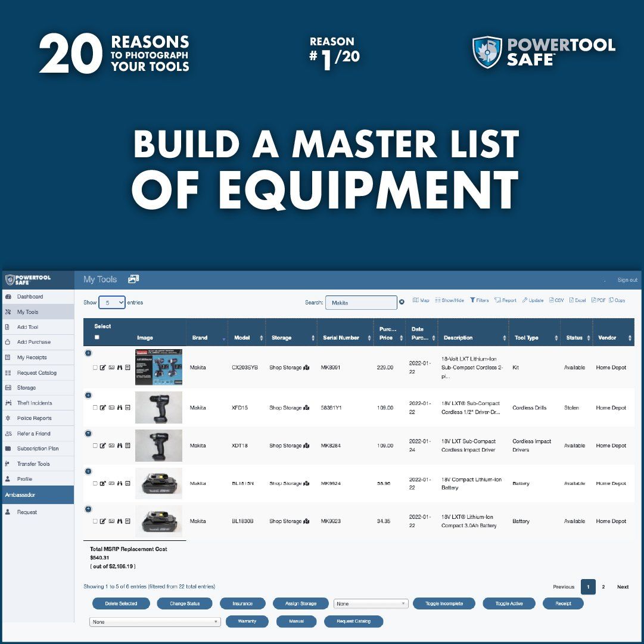644x644 pixels.
Task: Click the Toggle Active button
Action: point(509,603)
